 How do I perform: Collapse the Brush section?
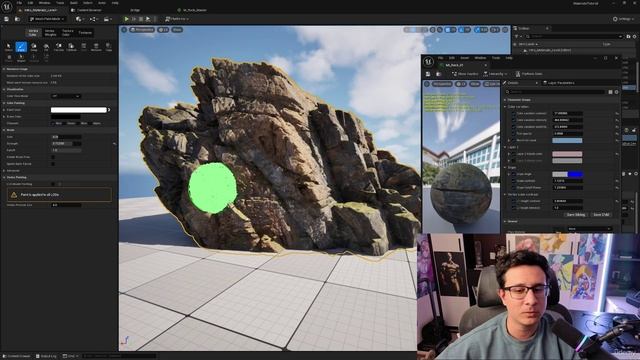(x=4, y=130)
